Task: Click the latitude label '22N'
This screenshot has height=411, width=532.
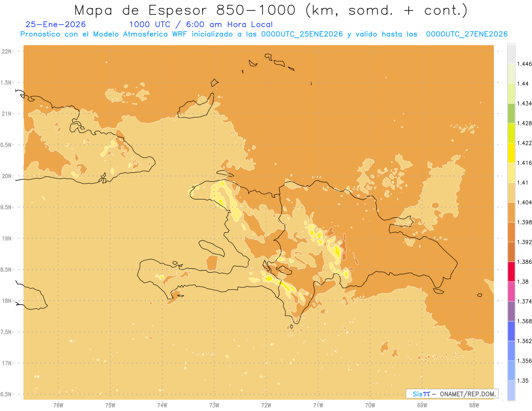Action: (x=7, y=51)
